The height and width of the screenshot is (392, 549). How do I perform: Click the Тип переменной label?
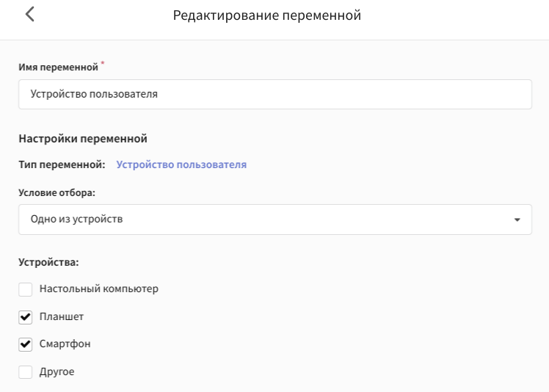[62, 164]
